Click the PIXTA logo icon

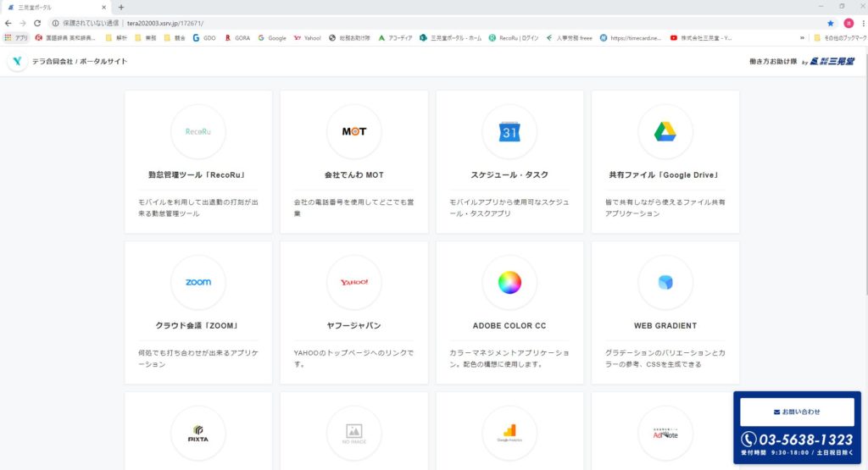tap(198, 433)
